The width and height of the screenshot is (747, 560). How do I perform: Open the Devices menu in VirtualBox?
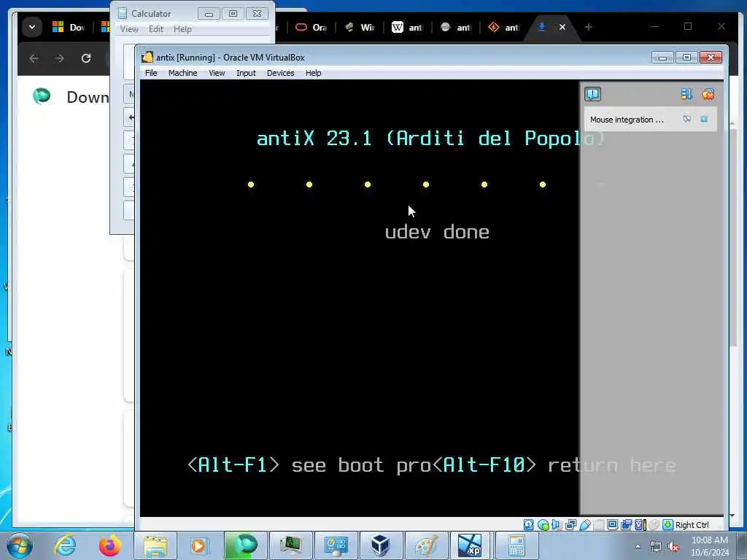pyautogui.click(x=281, y=73)
